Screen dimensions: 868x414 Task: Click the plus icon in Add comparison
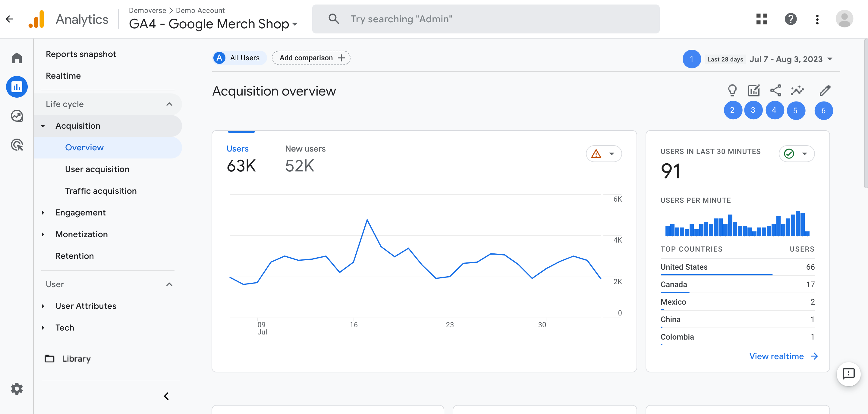click(341, 58)
